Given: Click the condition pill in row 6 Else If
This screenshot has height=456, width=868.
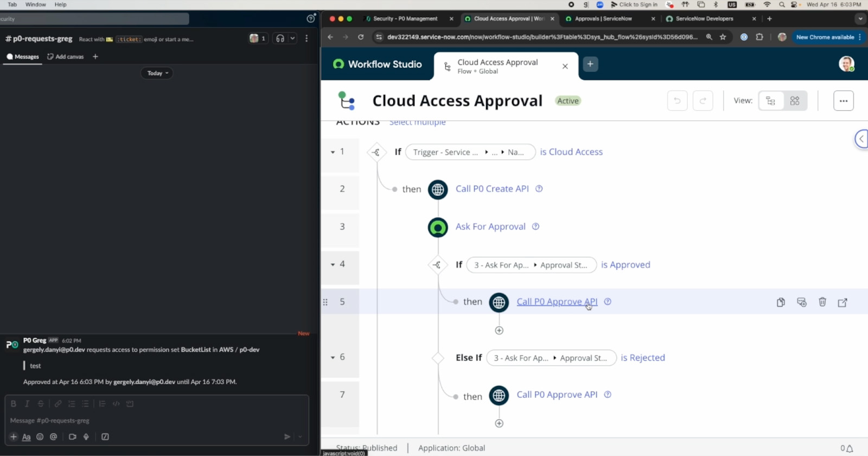Looking at the screenshot, I should tap(551, 358).
